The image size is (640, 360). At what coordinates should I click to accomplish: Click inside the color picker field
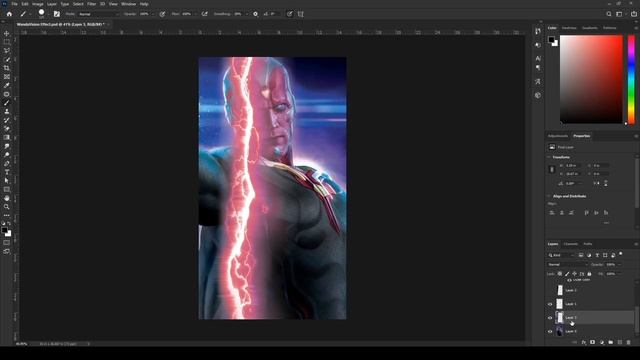click(591, 79)
